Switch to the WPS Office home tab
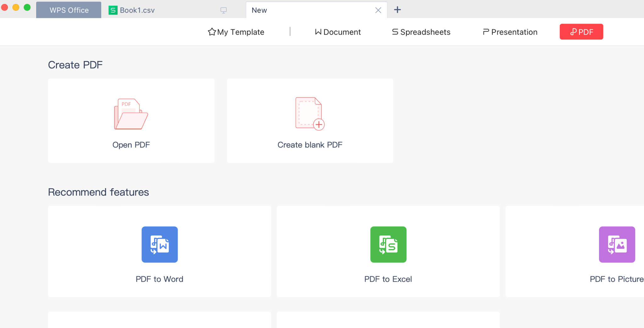644x328 pixels. (x=69, y=10)
